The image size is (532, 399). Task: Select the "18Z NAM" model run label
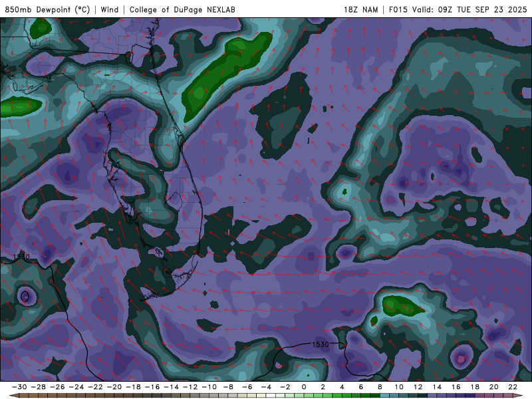[x=361, y=9]
